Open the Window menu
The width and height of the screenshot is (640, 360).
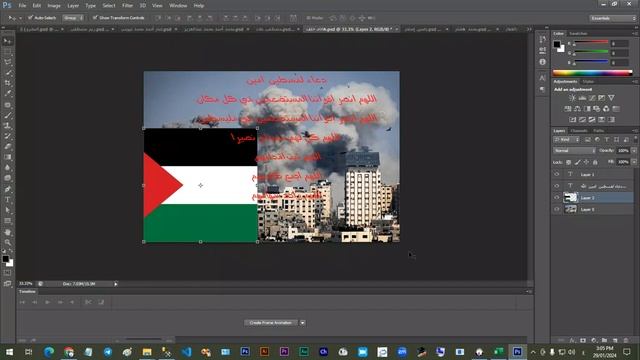coord(178,6)
